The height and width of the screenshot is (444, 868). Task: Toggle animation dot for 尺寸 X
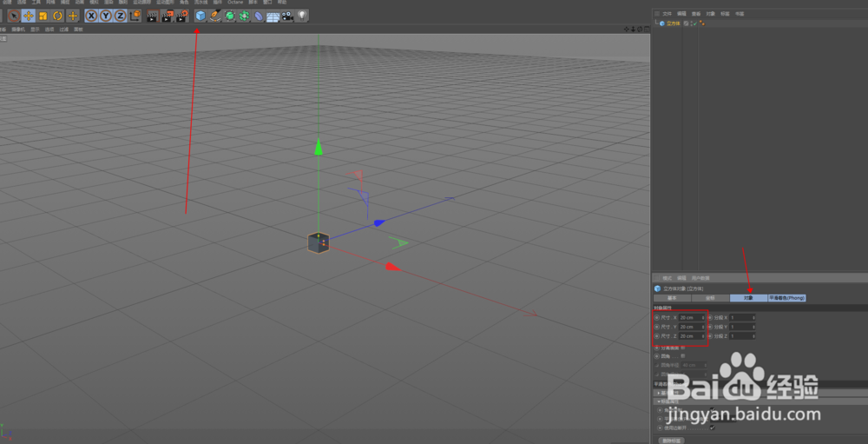click(656, 318)
